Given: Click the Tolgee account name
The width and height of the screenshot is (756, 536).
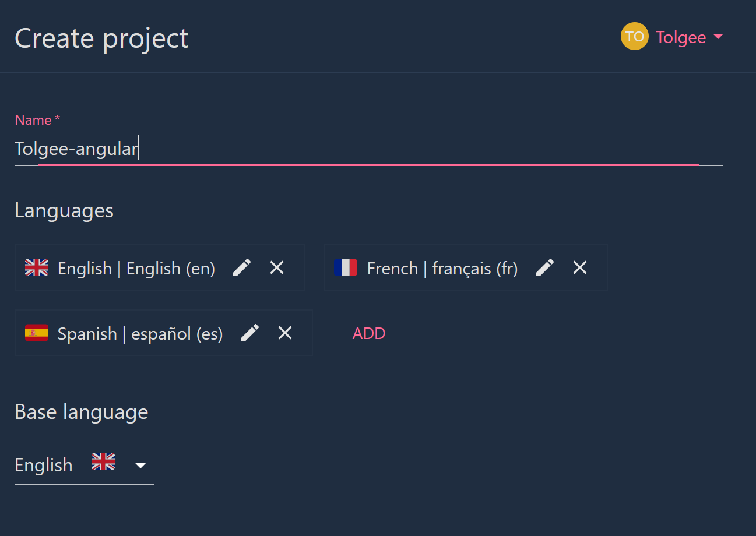Looking at the screenshot, I should pyautogui.click(x=682, y=37).
